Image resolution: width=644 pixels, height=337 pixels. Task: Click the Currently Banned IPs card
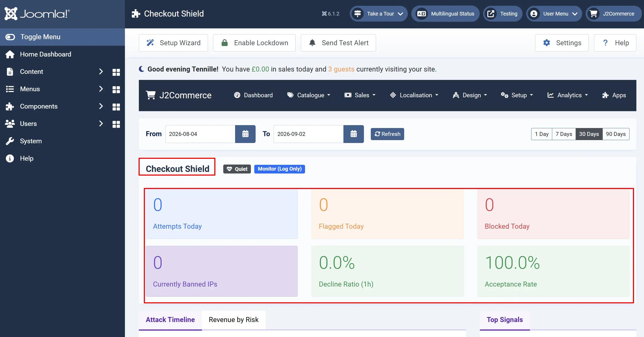tap(222, 271)
